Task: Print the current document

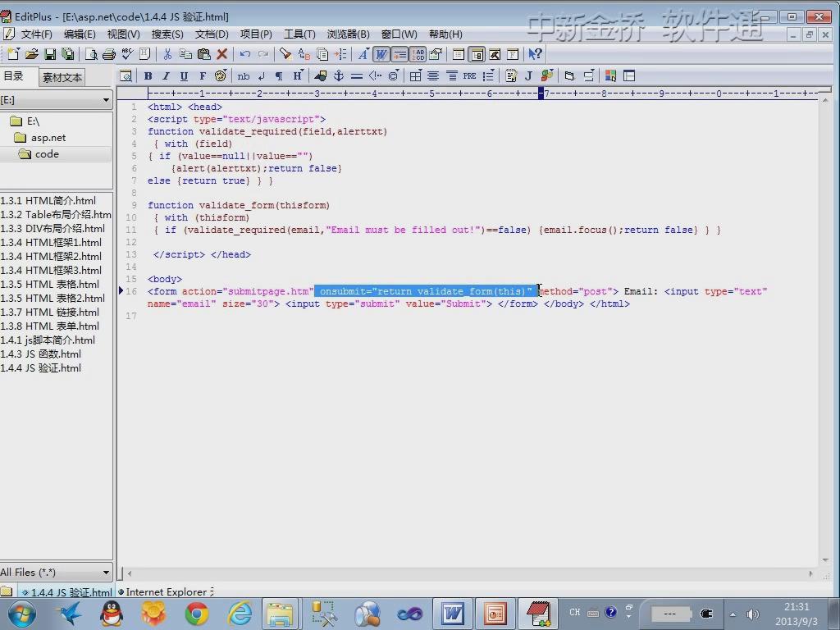Action: tap(109, 54)
